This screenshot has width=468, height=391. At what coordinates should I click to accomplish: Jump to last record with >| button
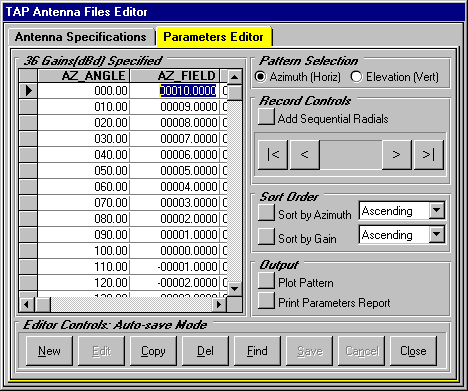click(429, 155)
